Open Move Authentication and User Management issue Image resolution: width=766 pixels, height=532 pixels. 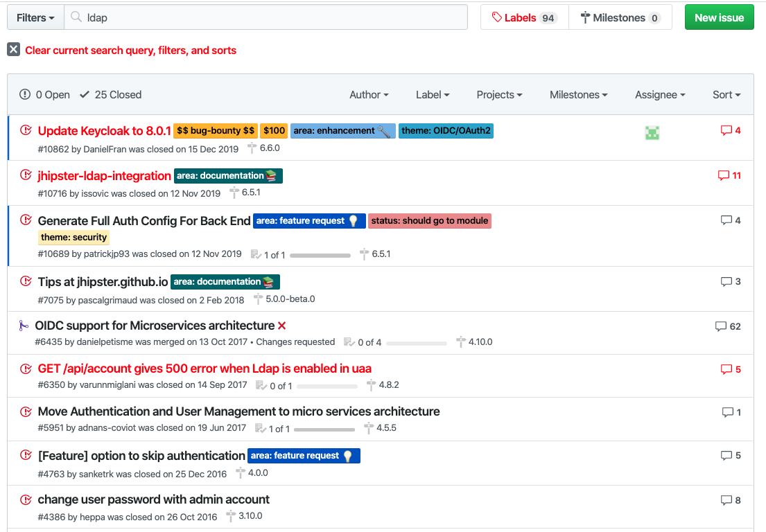tap(239, 411)
